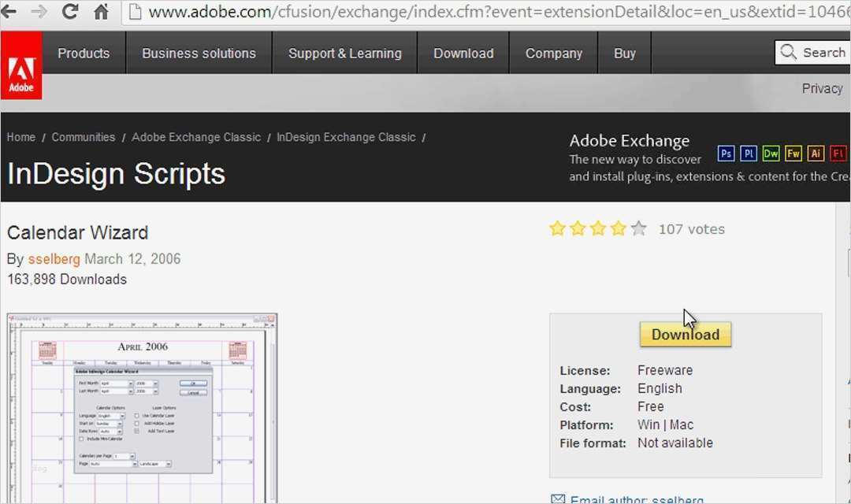Open the Flash Fl exchange icon
The image size is (851, 504).
[x=838, y=154]
